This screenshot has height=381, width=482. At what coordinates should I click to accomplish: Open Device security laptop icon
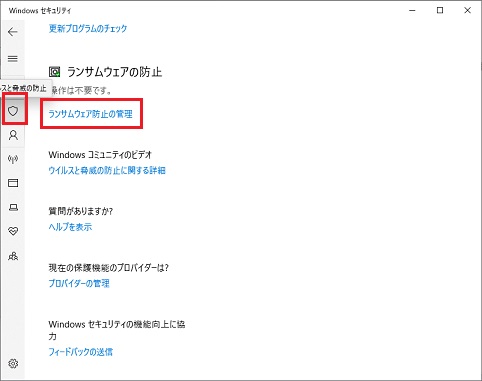pyautogui.click(x=13, y=207)
